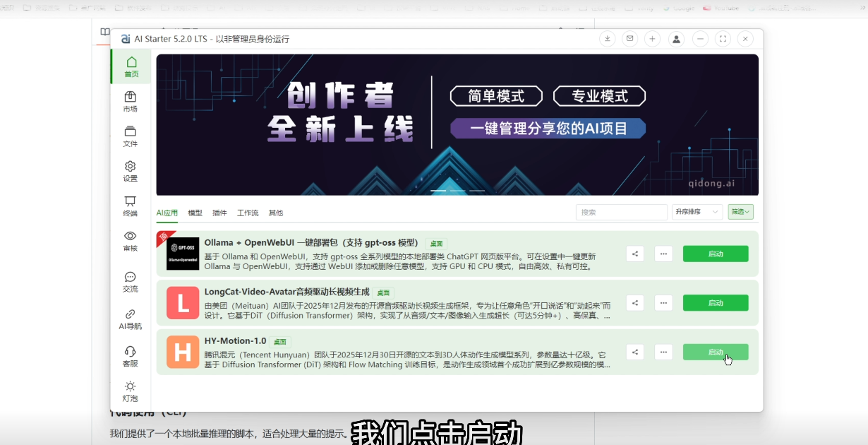
Task: Click the Ollama GPT-OSS app thumbnail
Action: click(183, 254)
